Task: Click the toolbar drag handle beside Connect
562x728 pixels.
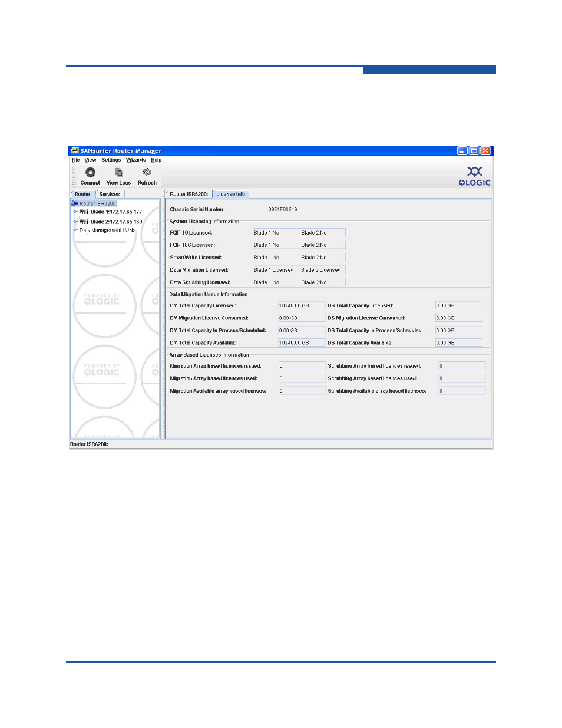Action: (x=74, y=176)
